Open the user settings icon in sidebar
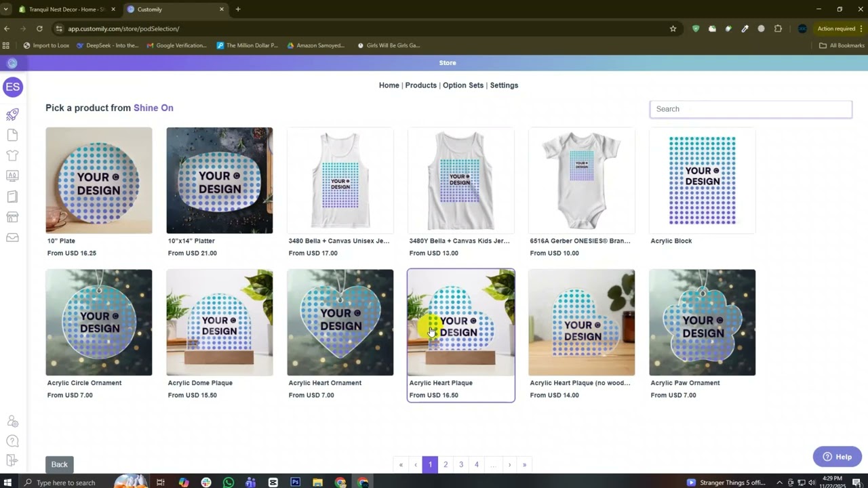 [x=12, y=422]
